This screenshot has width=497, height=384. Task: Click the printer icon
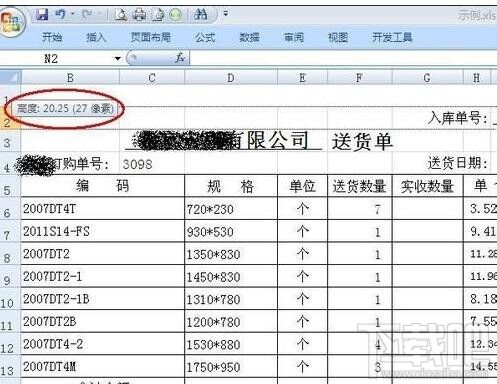139,15
